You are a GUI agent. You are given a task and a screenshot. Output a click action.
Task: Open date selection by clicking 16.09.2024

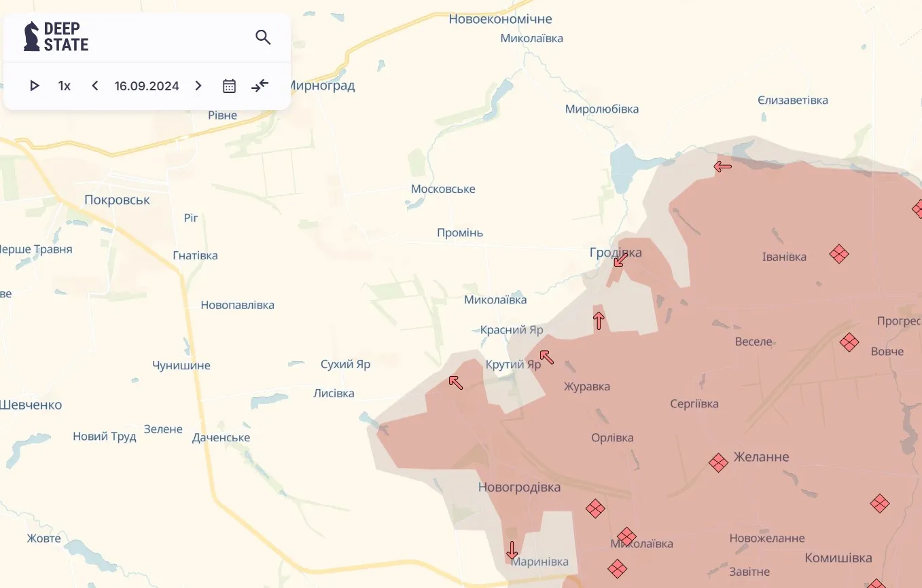[x=146, y=86]
